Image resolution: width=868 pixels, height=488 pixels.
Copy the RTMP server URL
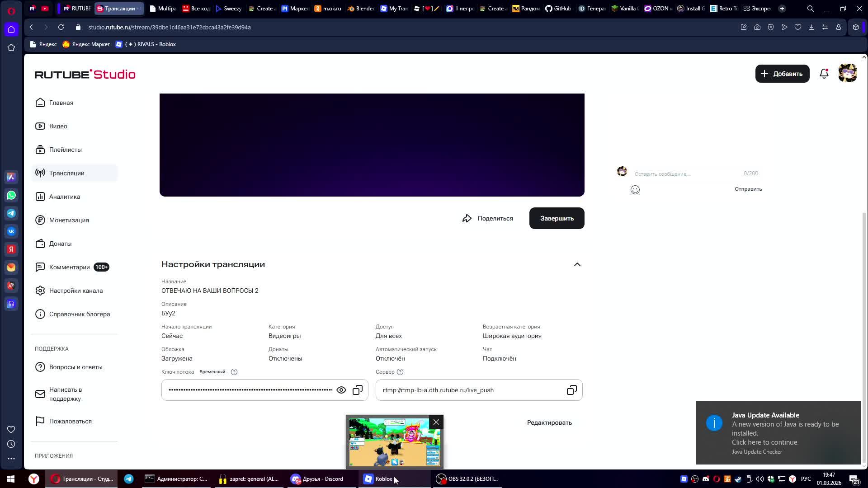pos(571,390)
